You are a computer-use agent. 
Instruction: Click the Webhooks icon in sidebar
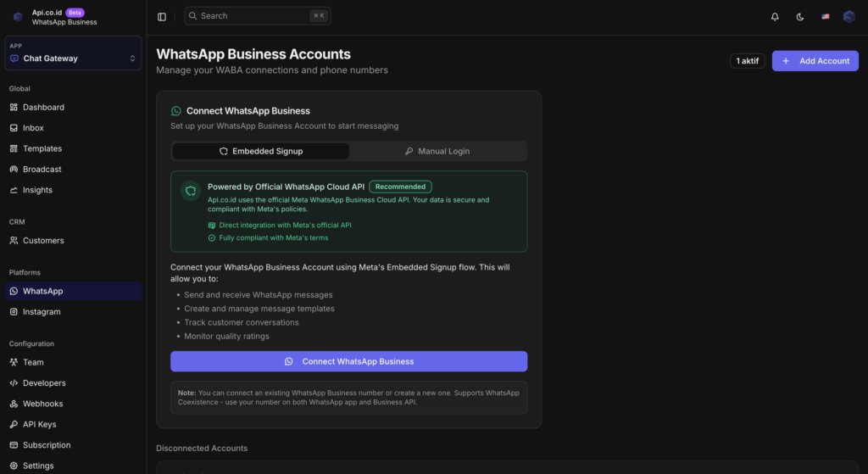pos(14,404)
